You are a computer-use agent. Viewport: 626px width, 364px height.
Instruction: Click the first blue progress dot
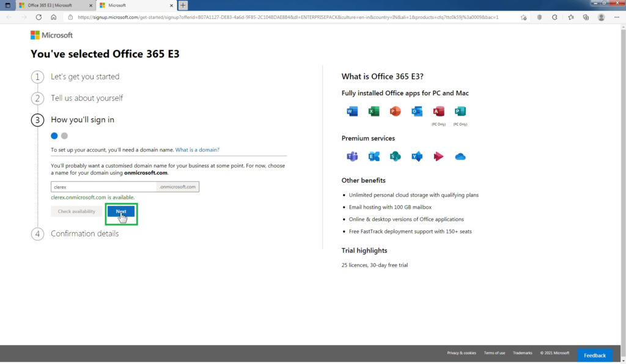point(54,136)
